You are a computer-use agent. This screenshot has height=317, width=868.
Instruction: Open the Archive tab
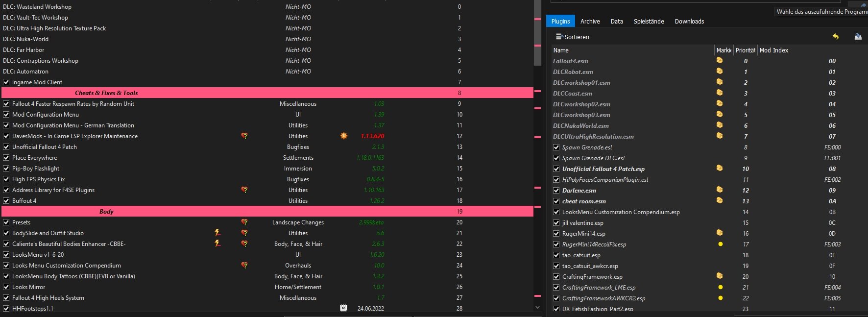[x=590, y=21]
